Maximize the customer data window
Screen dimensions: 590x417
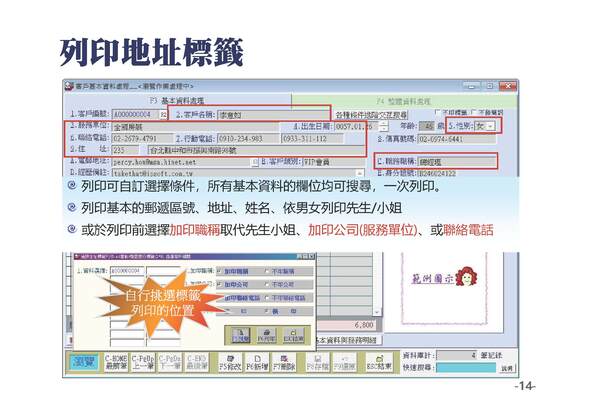pos(489,86)
